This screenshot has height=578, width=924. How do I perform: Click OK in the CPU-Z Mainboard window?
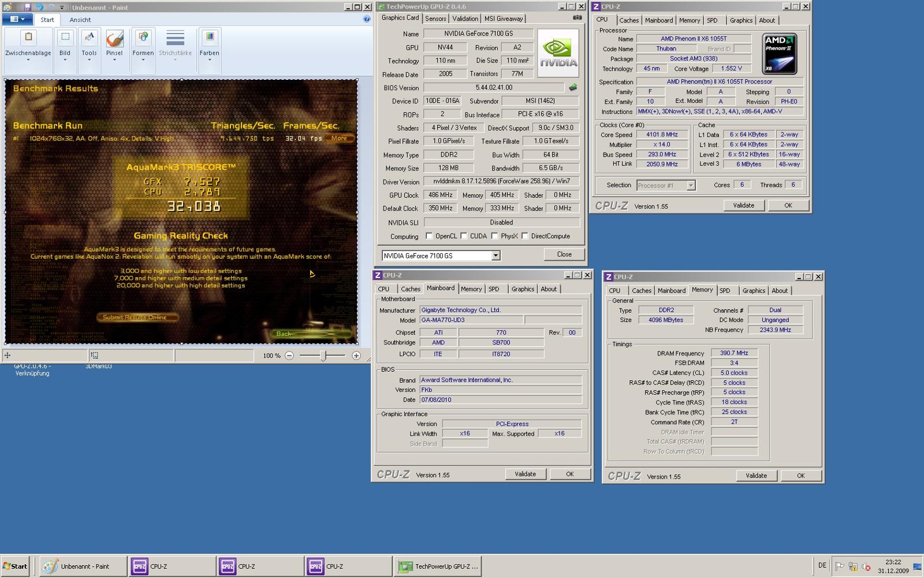click(x=570, y=474)
